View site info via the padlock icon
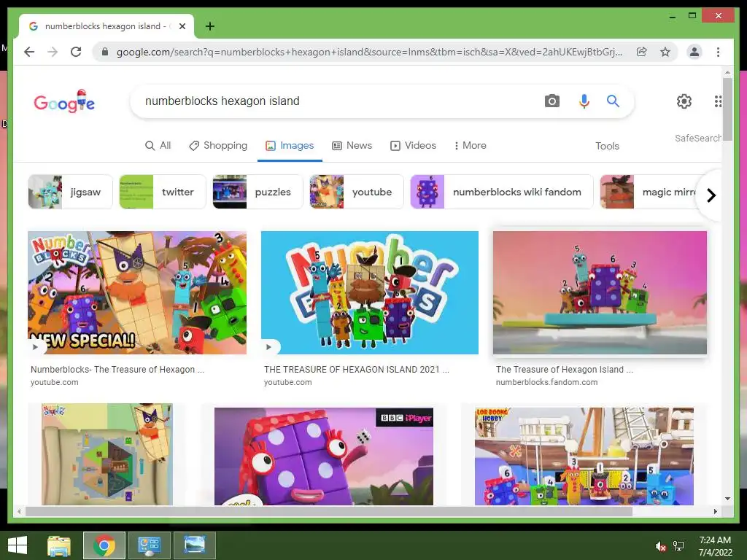 click(x=105, y=52)
